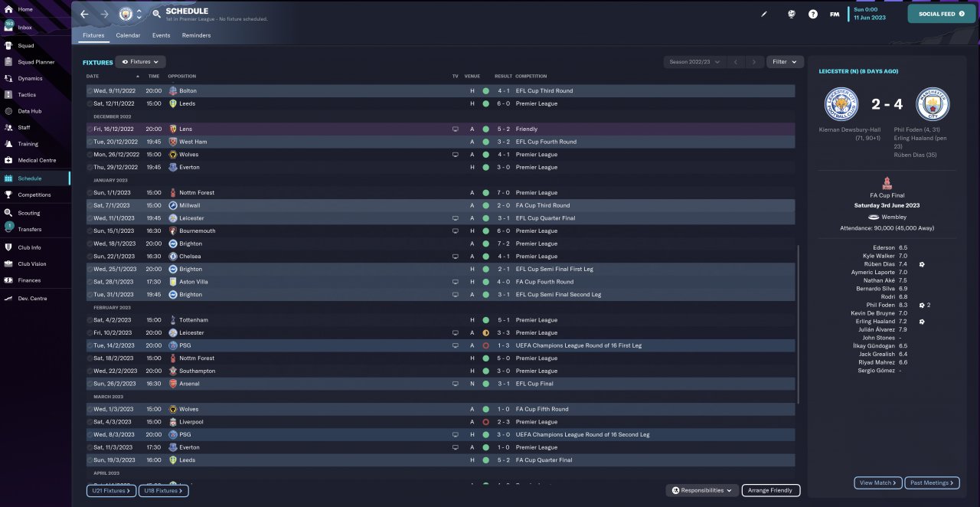Go to the next season arrow
The width and height of the screenshot is (980, 507).
(754, 62)
